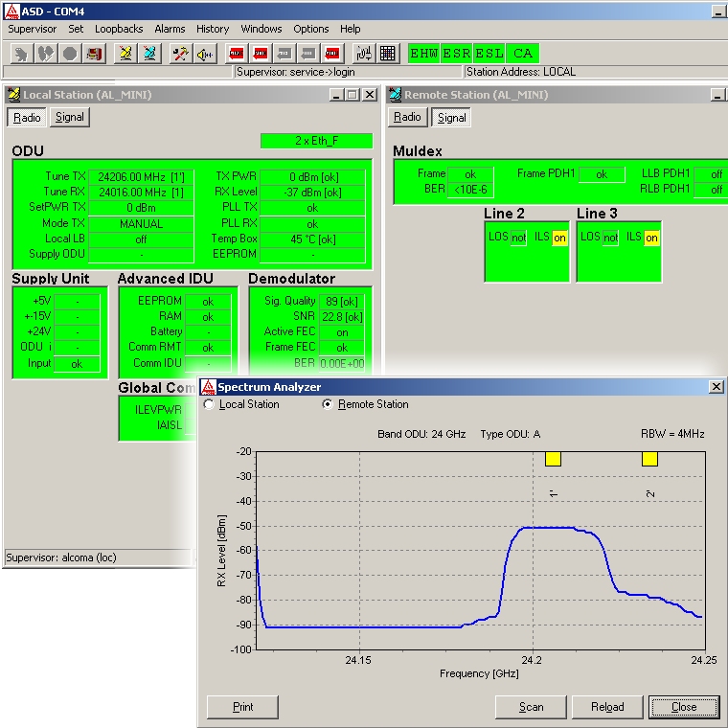Click the yellow ILS on box in Line 3
Image resolution: width=728 pixels, height=728 pixels.
click(x=651, y=238)
